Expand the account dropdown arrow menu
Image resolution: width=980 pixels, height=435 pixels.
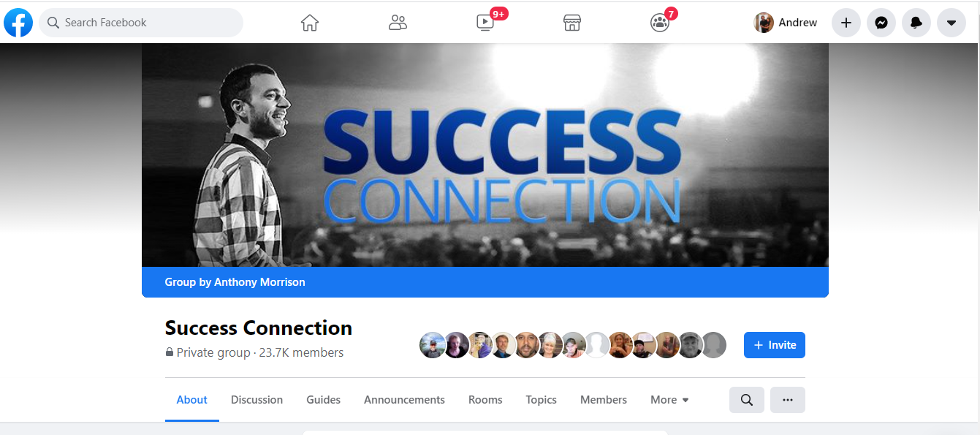pyautogui.click(x=951, y=23)
